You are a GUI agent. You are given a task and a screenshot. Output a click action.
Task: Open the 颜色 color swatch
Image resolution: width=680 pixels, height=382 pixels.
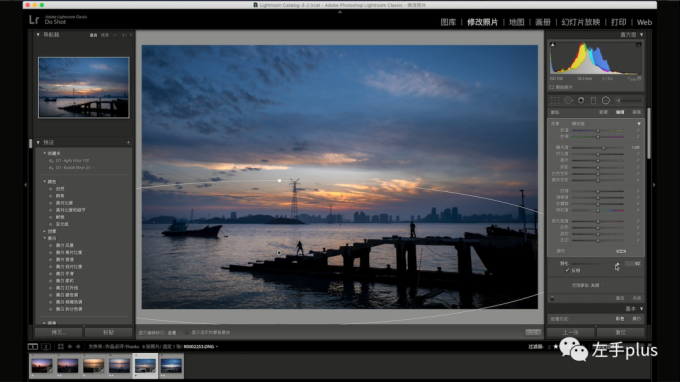621,251
